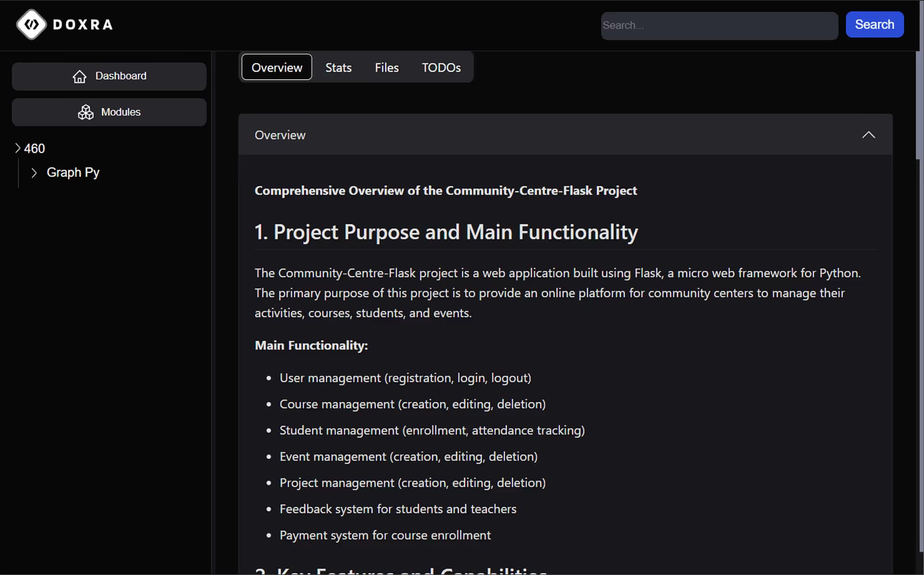The width and height of the screenshot is (924, 575).
Task: Select the 460 item in tree
Action: click(x=35, y=148)
